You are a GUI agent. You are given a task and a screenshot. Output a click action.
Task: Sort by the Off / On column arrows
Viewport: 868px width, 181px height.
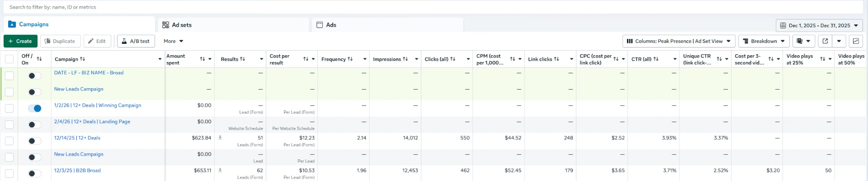(x=39, y=59)
